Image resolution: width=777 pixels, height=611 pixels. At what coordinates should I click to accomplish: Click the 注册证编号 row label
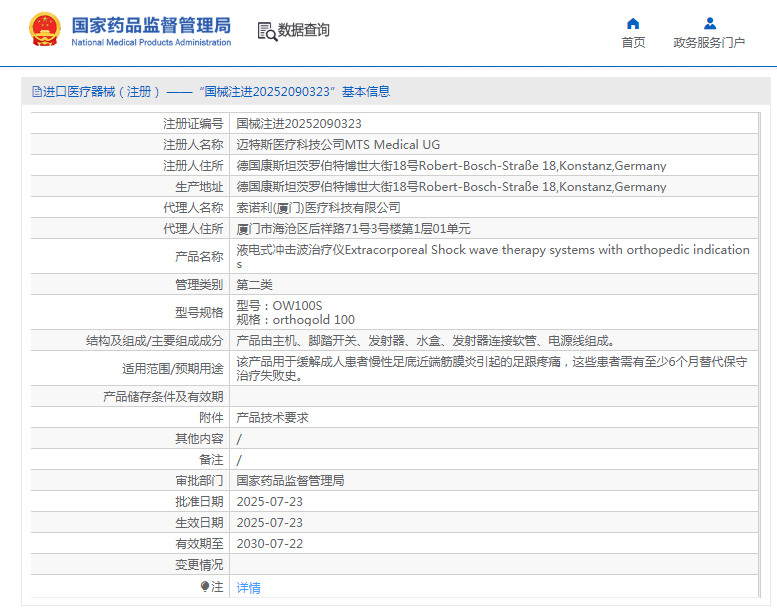point(193,123)
